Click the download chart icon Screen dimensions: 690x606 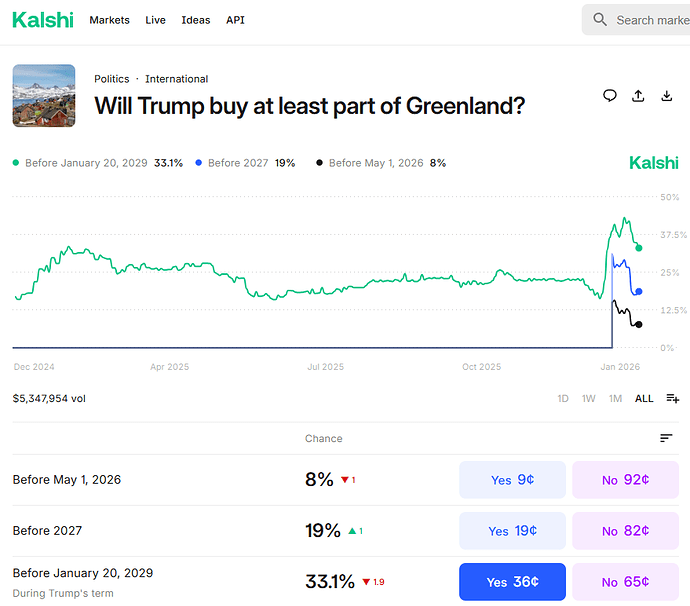pyautogui.click(x=667, y=96)
